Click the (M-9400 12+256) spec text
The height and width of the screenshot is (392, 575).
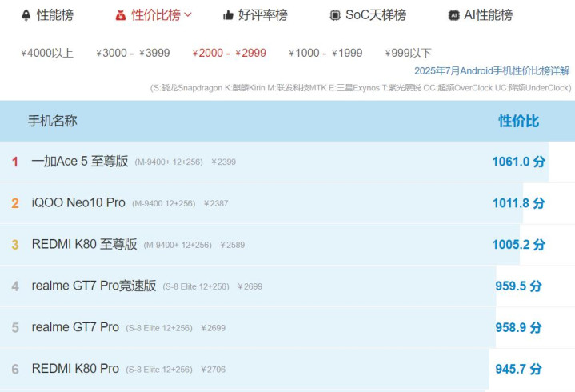click(164, 203)
